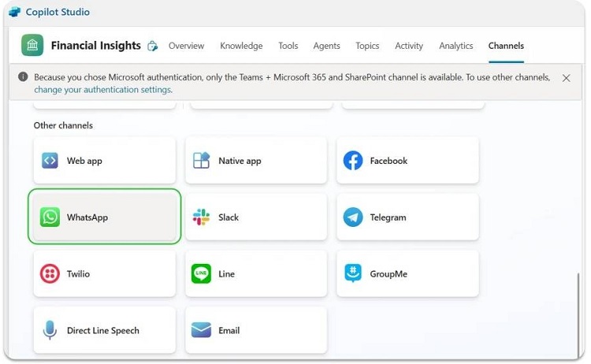Click the Copilot Studio logo
This screenshot has height=364, width=591.
click(x=14, y=12)
